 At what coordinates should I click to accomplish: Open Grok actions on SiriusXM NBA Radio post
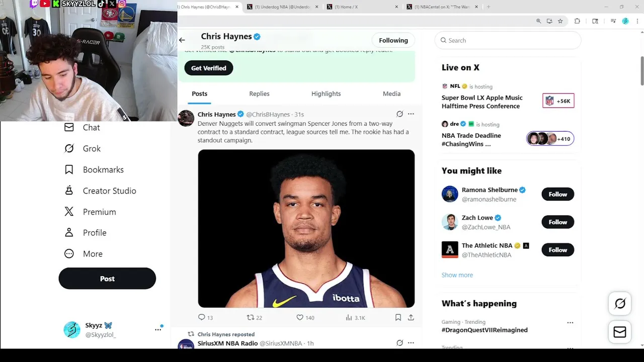pos(399,343)
